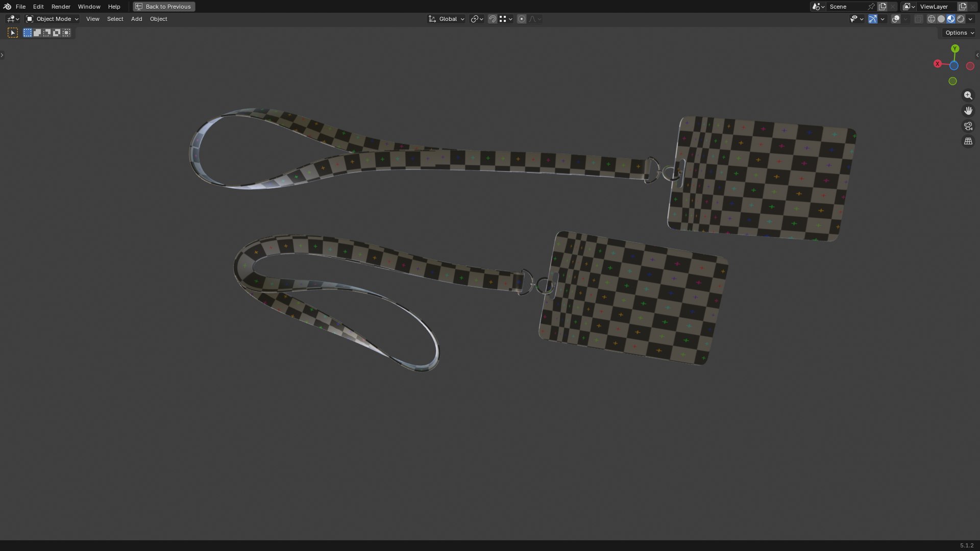Open the Options dropdown
This screenshot has width=980, height=551.
(x=960, y=33)
